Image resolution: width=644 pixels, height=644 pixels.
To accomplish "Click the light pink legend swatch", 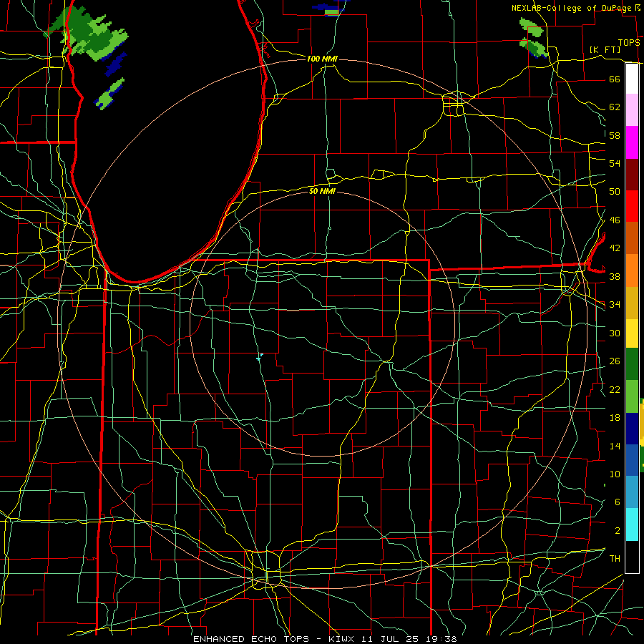I will pyautogui.click(x=632, y=110).
